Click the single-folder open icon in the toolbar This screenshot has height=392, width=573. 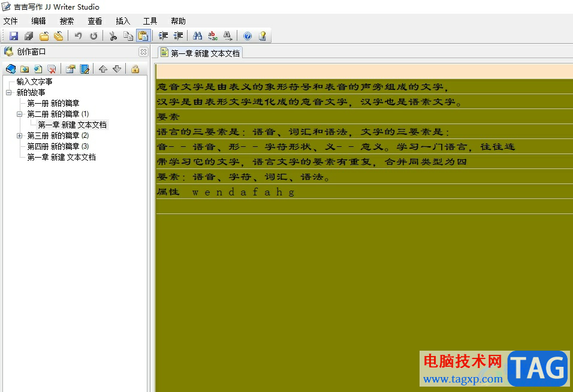click(x=44, y=36)
